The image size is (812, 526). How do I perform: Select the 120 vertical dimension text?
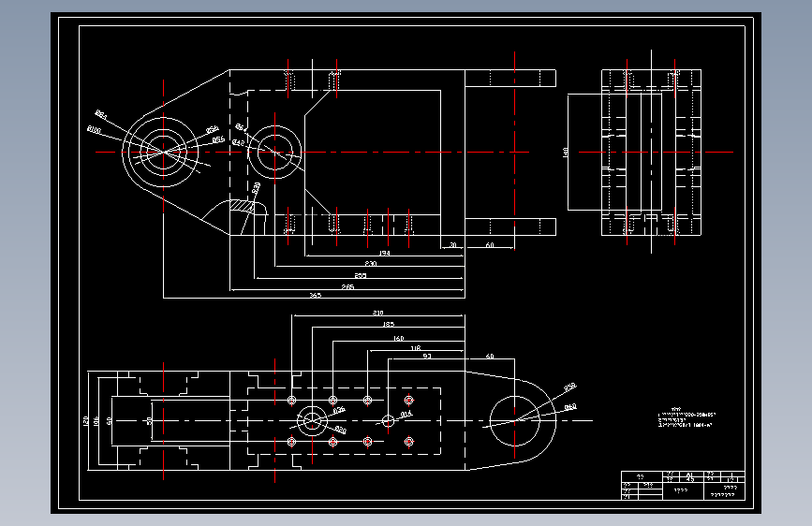point(85,421)
